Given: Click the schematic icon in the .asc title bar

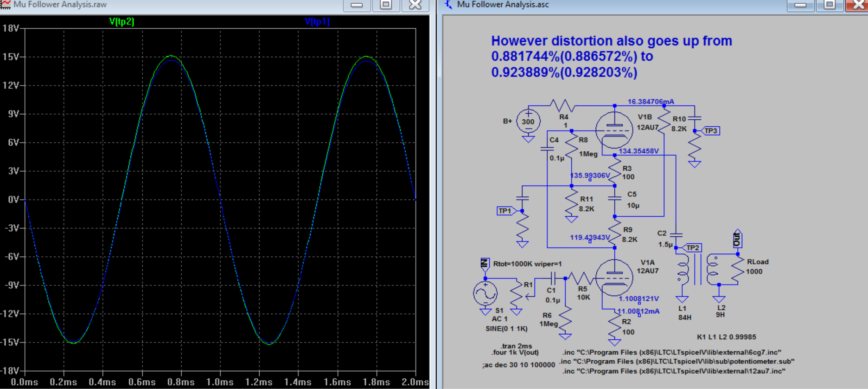Looking at the screenshot, I should coord(448,5).
